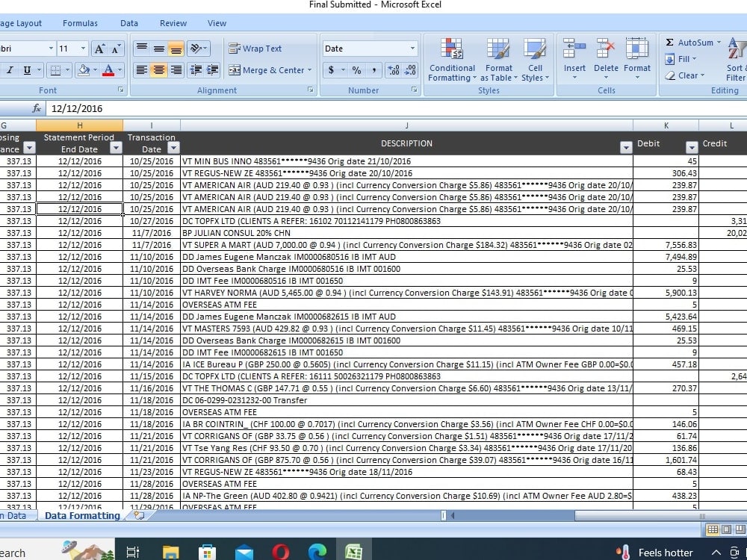This screenshot has width=747, height=560.
Task: Click Merge & Center button
Action: point(266,70)
